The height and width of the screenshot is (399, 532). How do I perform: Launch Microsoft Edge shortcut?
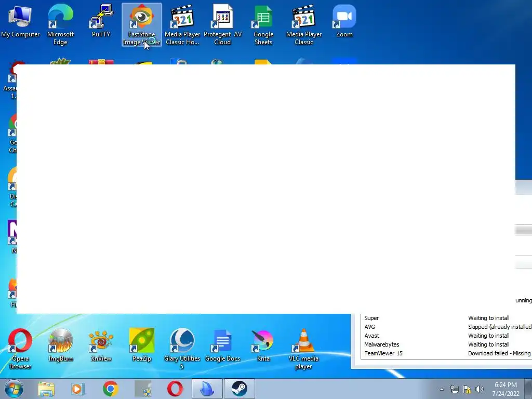click(60, 24)
